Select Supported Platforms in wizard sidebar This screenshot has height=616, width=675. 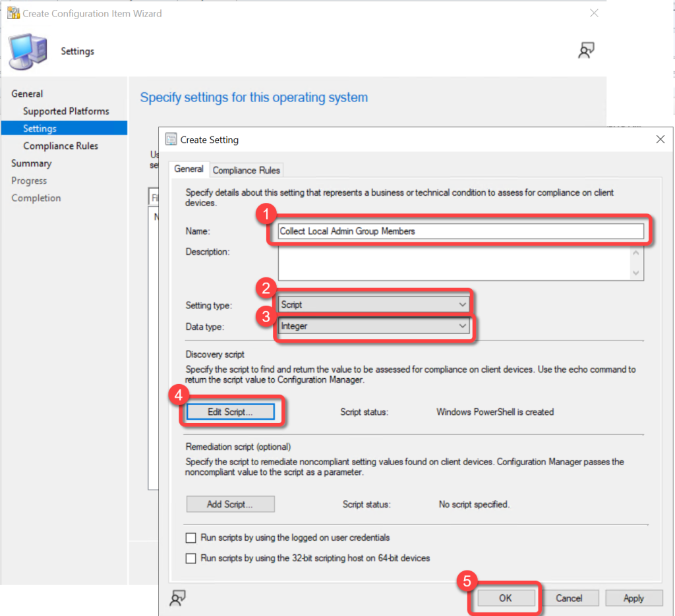pos(66,111)
